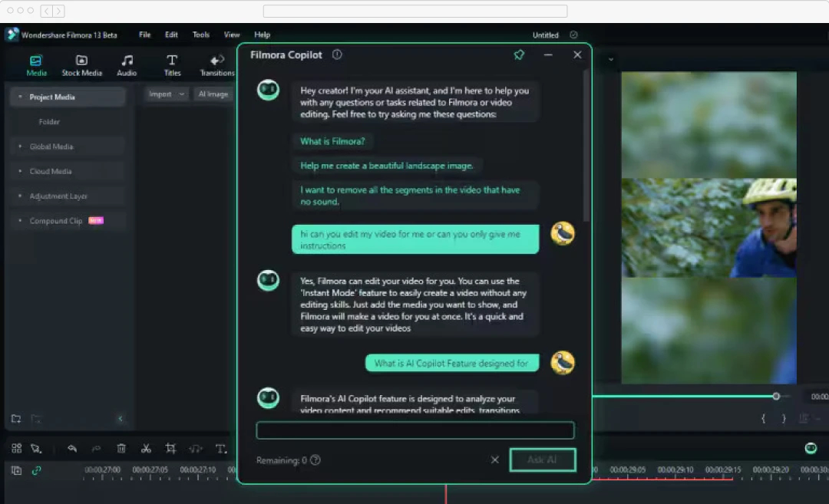This screenshot has height=504, width=829.
Task: Split the clip with the scissors tool
Action: click(x=146, y=449)
